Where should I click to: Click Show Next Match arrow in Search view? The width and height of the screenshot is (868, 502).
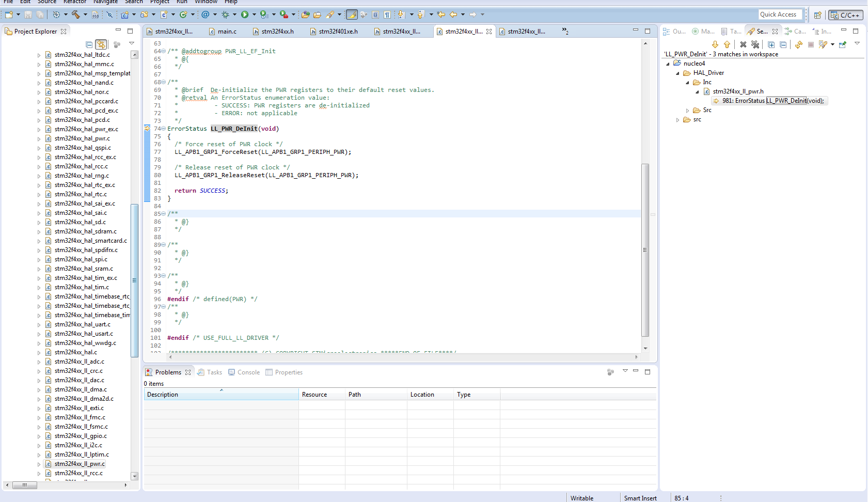(x=715, y=45)
